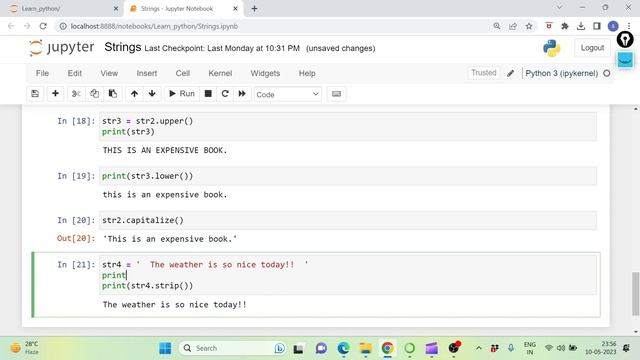
Task: Open the Insert menu
Action: pyautogui.click(x=147, y=73)
